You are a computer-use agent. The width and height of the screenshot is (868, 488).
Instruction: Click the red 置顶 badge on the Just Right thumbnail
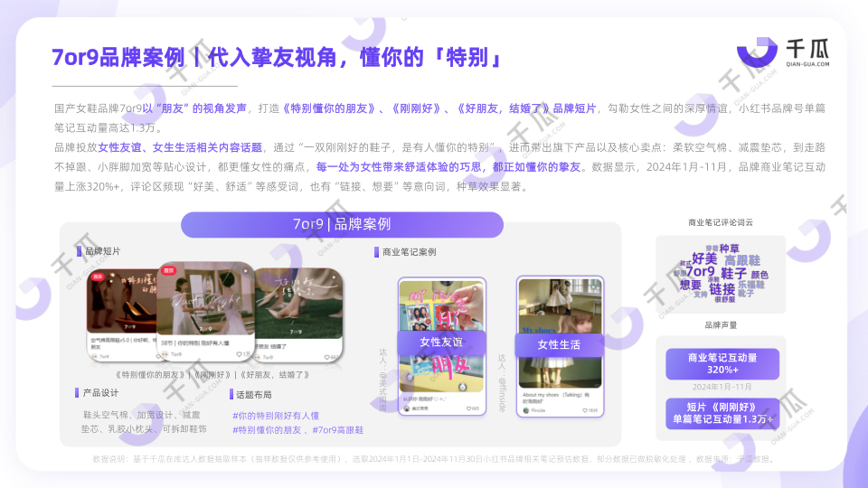[x=168, y=270]
